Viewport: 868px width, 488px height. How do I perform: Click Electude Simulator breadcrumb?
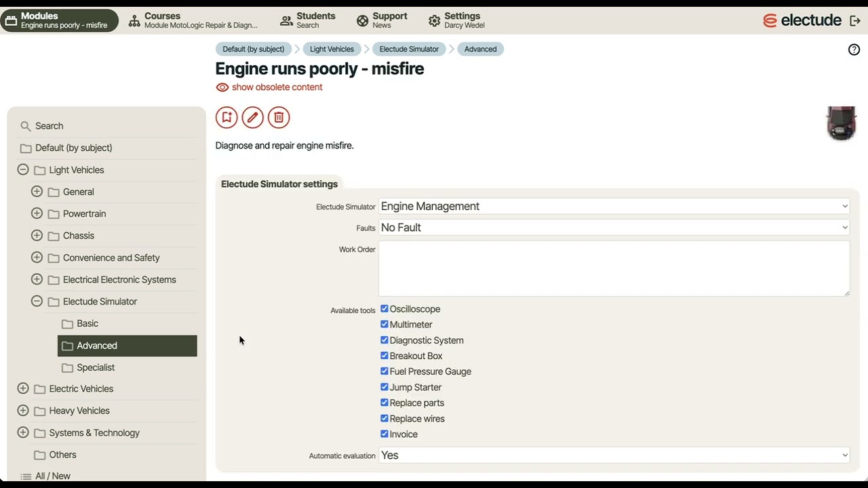click(x=409, y=49)
